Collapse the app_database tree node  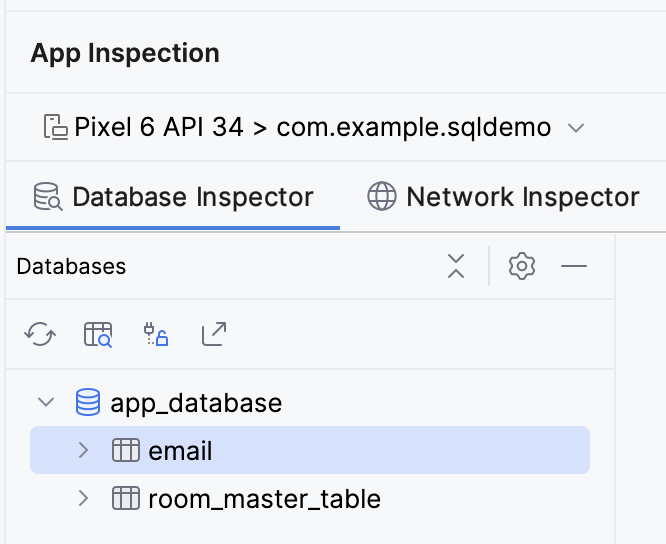click(x=46, y=403)
